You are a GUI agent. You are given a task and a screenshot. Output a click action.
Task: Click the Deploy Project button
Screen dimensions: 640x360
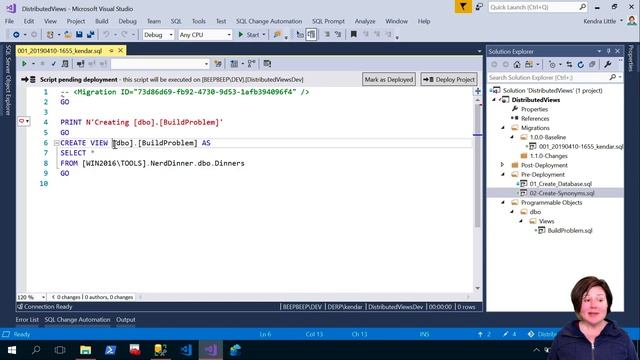point(449,79)
